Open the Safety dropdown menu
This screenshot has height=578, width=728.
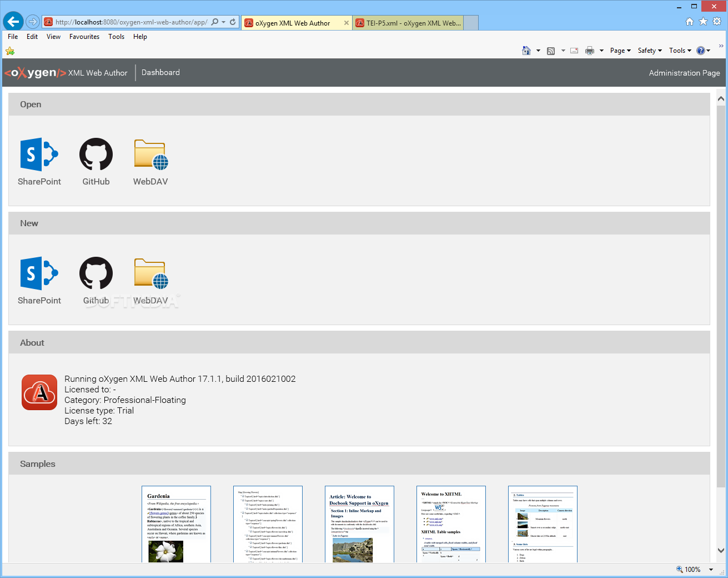(650, 51)
